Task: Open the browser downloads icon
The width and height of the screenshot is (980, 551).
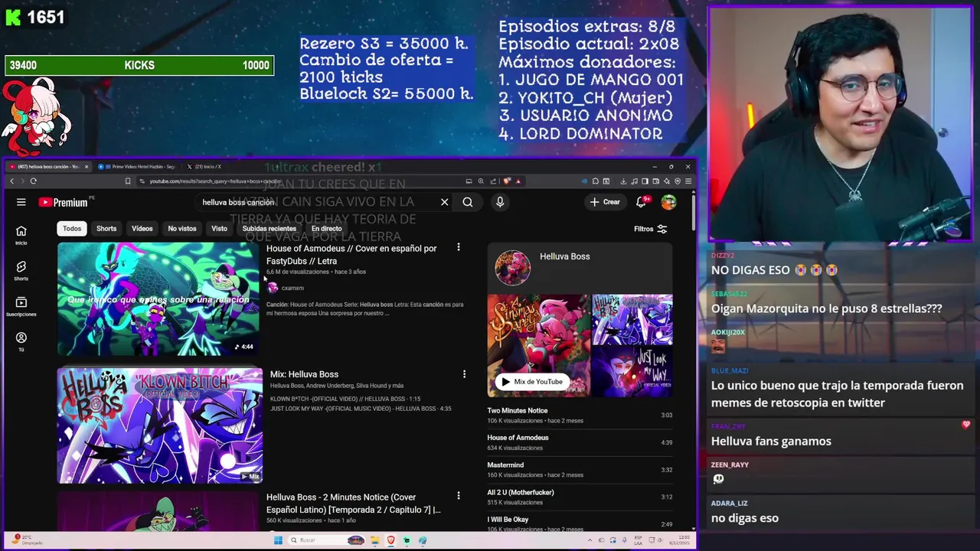Action: pos(623,181)
